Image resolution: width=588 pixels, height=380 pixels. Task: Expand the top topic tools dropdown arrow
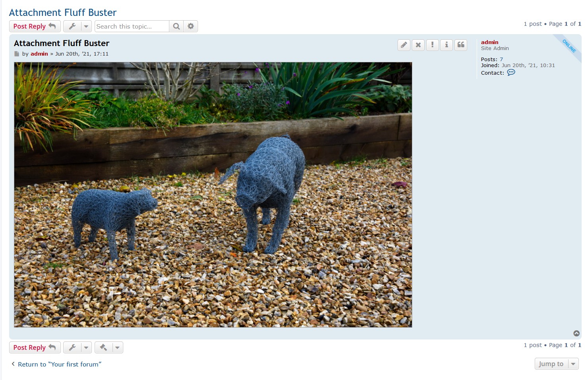coord(86,26)
